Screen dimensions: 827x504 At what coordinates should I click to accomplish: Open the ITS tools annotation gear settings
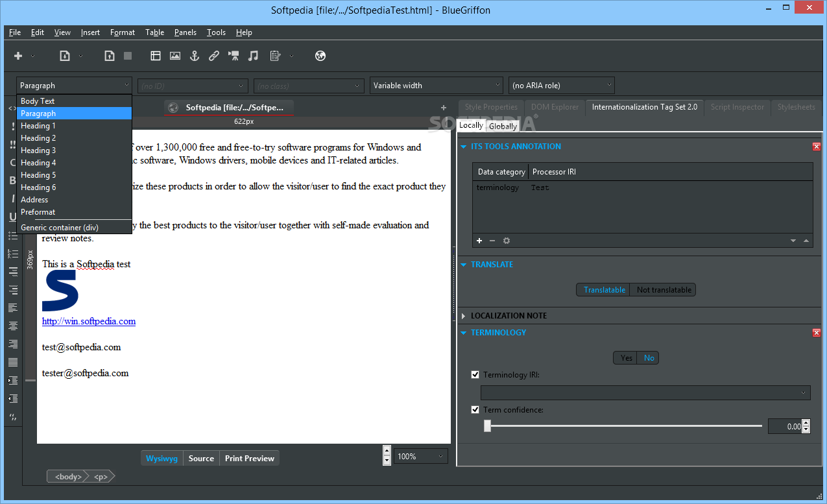pos(507,241)
